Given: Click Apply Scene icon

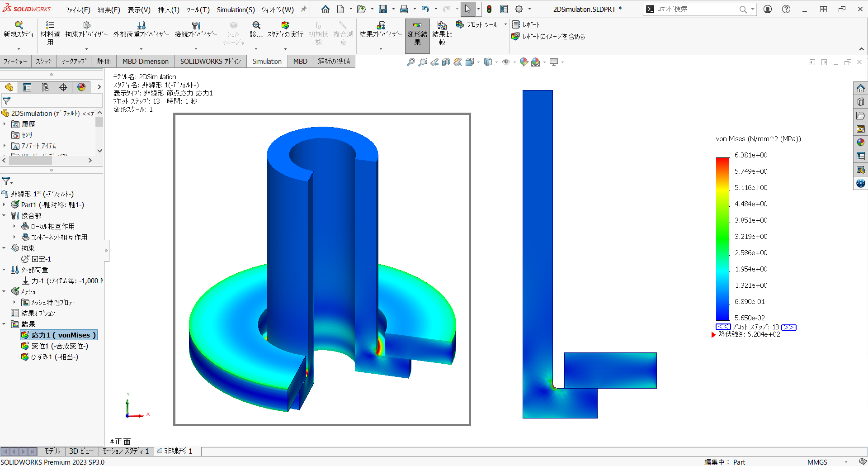Looking at the screenshot, I should click(x=536, y=62).
